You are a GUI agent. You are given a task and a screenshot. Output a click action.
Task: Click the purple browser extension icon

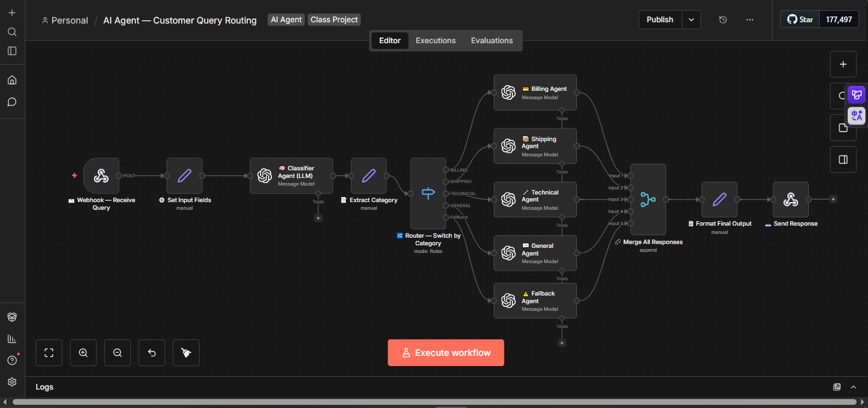[857, 95]
